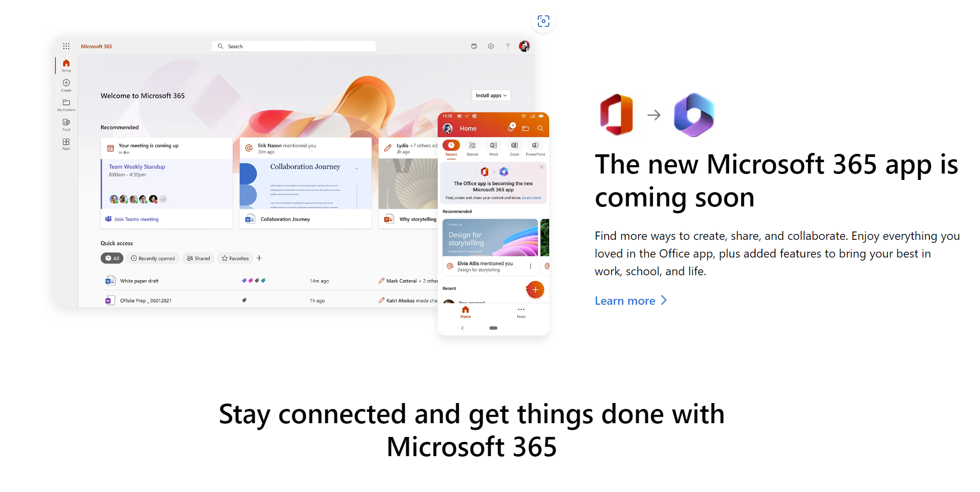
Task: Click the visual search icon above image
Action: (x=543, y=21)
